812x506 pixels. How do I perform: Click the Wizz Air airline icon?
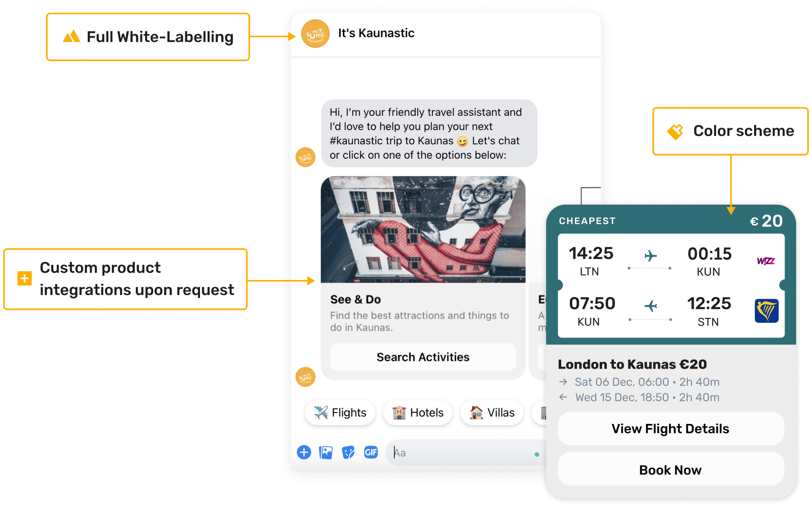click(x=766, y=261)
